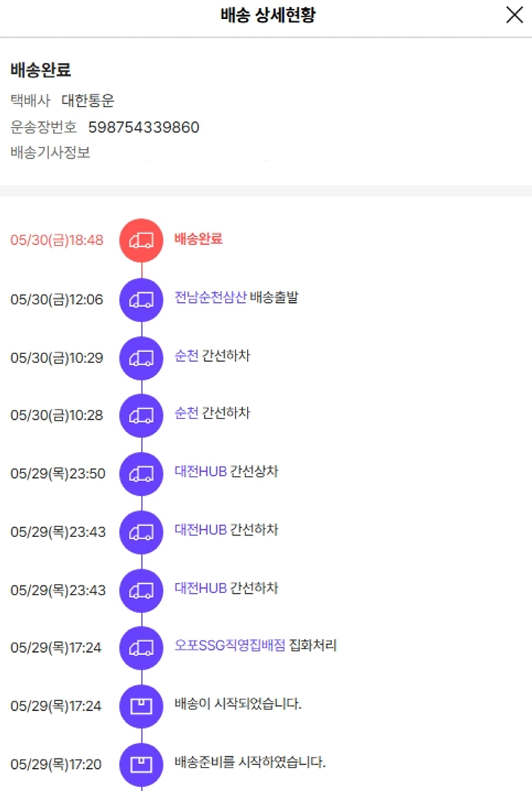Open the 순천 link at 05/30 10:28

click(187, 413)
